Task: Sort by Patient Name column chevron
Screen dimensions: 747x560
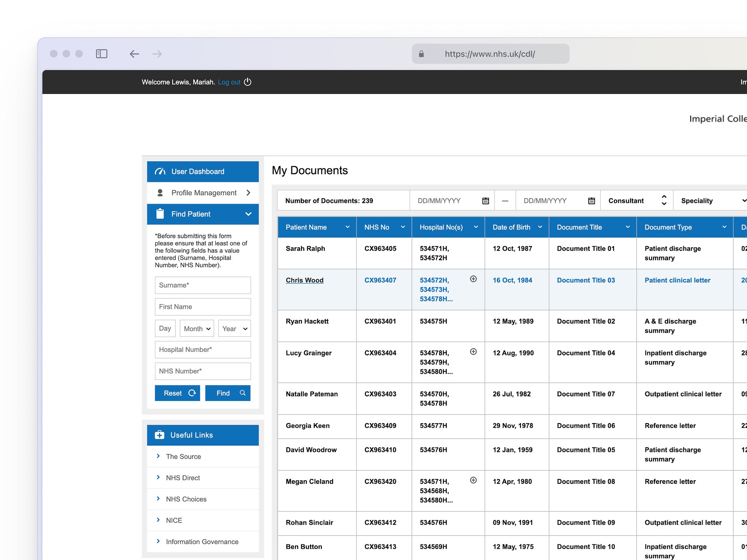Action: (x=347, y=227)
